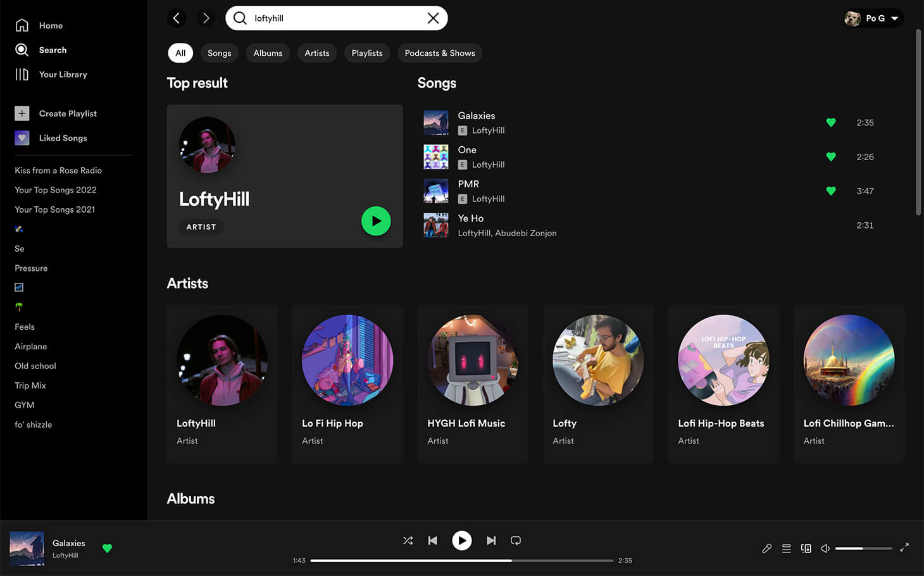Mute the volume speaker icon
This screenshot has height=576, width=924.
825,548
